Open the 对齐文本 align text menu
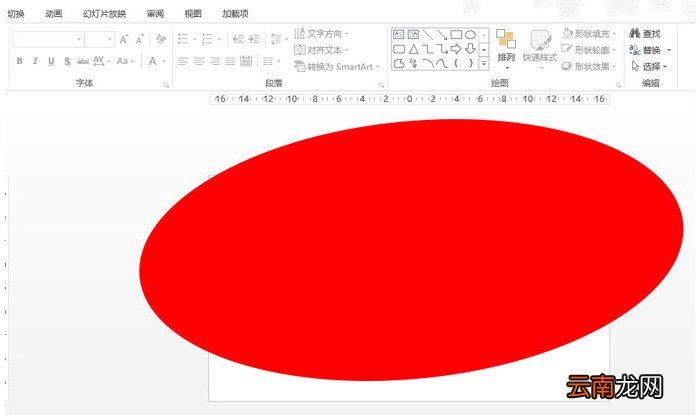 click(x=321, y=50)
